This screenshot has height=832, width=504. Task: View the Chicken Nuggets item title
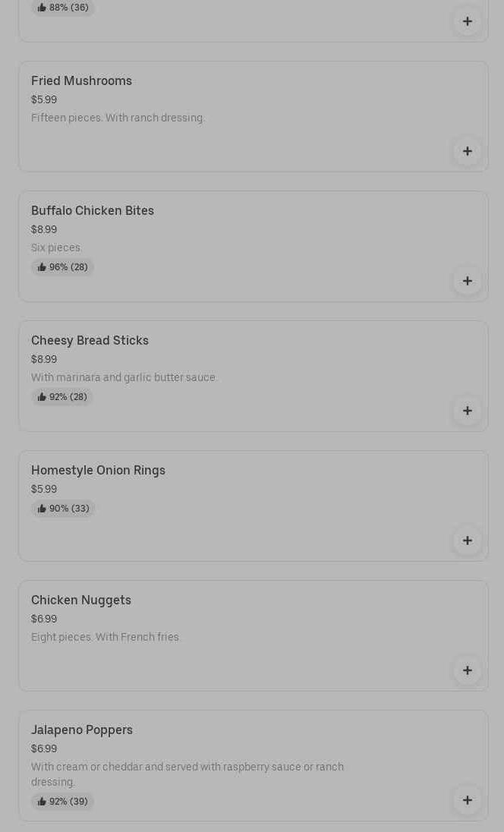(81, 600)
